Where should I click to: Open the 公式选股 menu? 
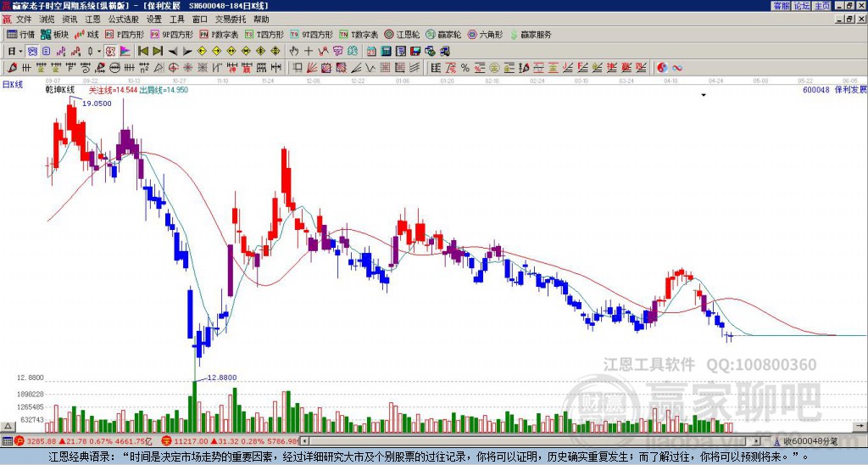pyautogui.click(x=124, y=20)
